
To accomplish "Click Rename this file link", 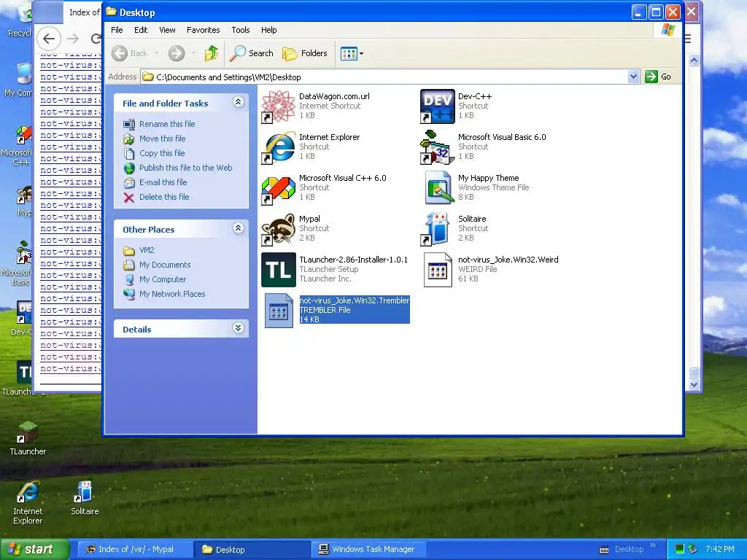I will tap(167, 124).
